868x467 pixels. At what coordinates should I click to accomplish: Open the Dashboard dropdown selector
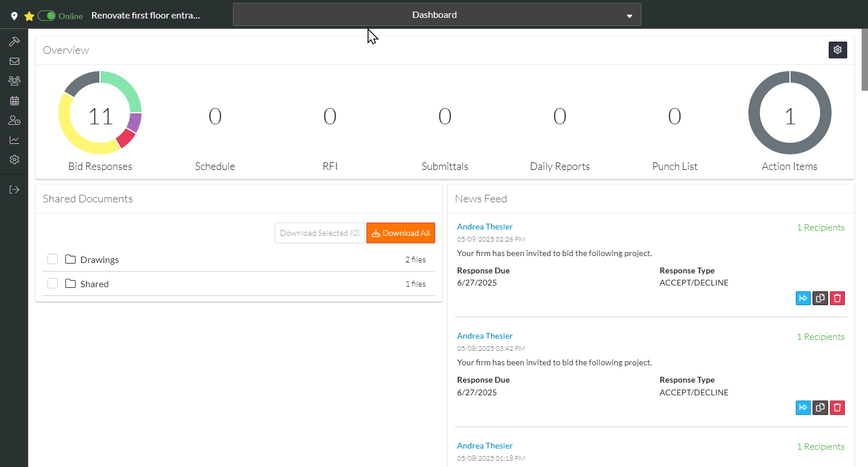pyautogui.click(x=436, y=15)
